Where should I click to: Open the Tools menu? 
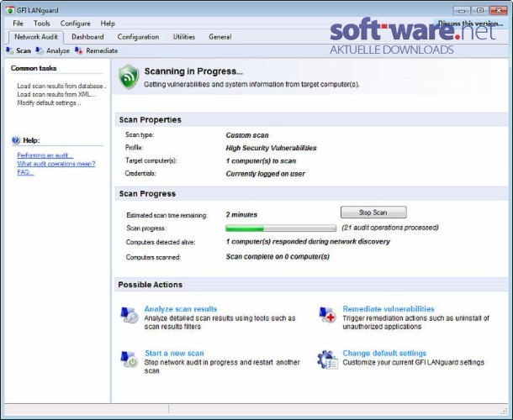coord(41,24)
